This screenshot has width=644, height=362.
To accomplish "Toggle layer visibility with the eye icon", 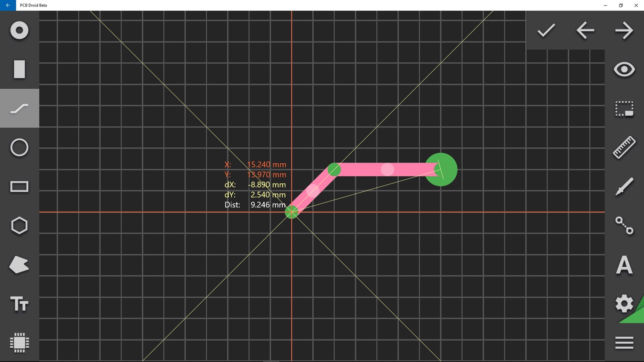I will click(624, 69).
